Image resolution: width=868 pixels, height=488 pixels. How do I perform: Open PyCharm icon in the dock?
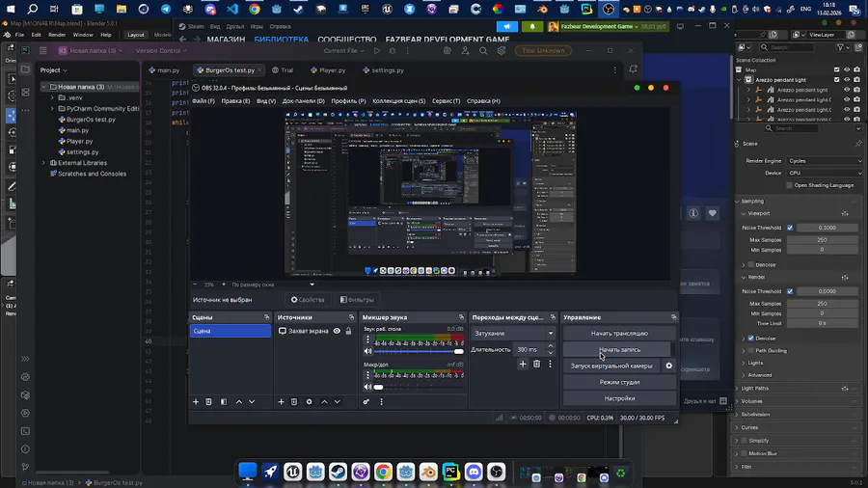450,472
